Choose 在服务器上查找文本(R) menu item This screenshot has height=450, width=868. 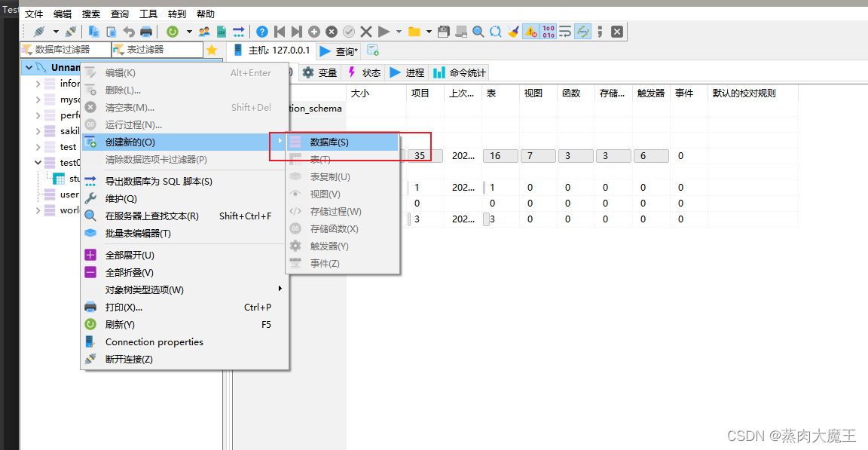(185, 216)
